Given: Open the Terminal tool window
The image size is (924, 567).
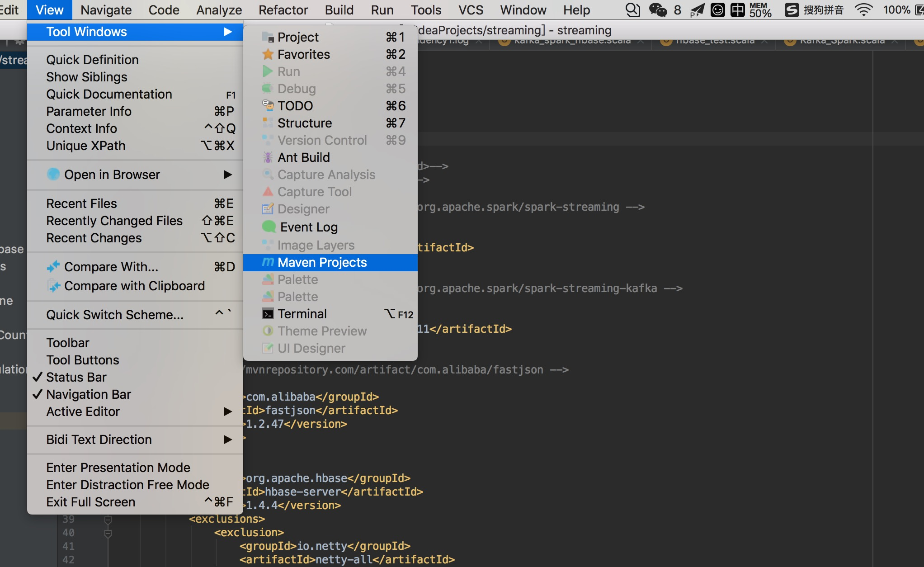Looking at the screenshot, I should (x=302, y=314).
